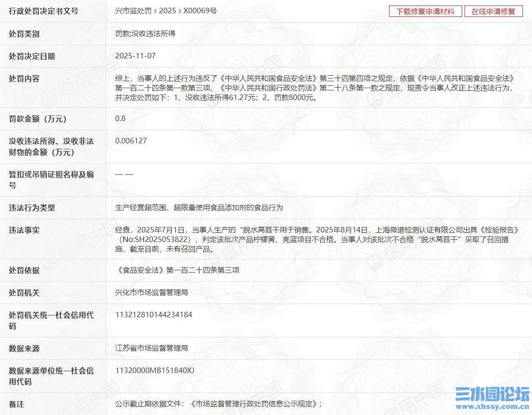Click the 违法行为类型 label
Viewport: 532px width, 415px height.
32,208
